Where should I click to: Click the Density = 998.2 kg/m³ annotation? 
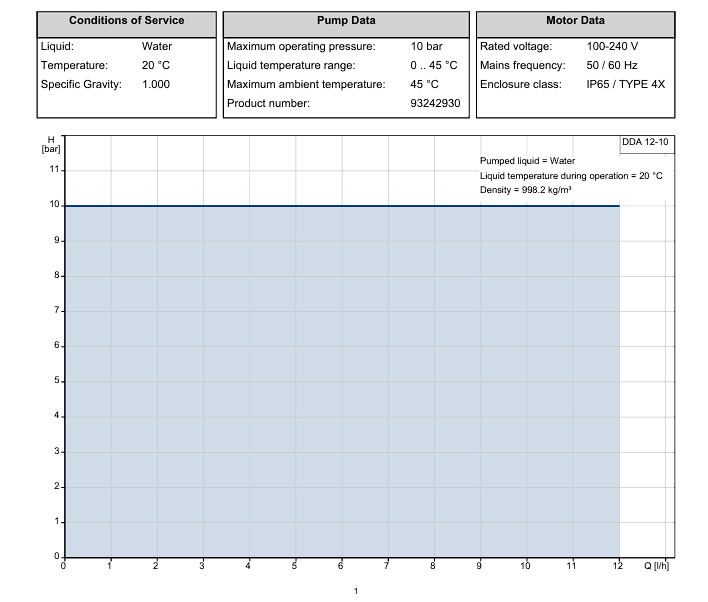(525, 190)
